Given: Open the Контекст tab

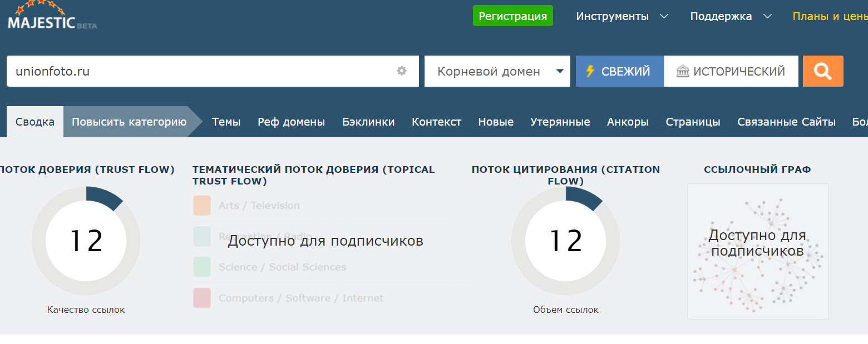Looking at the screenshot, I should pyautogui.click(x=437, y=122).
